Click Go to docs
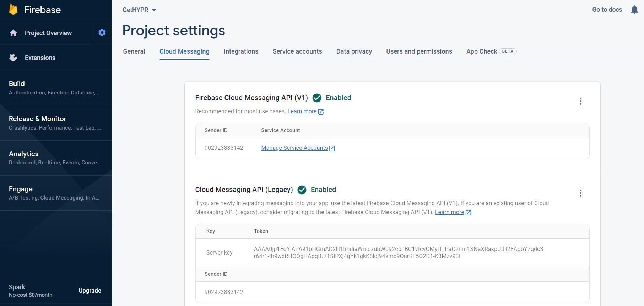 pos(607,10)
